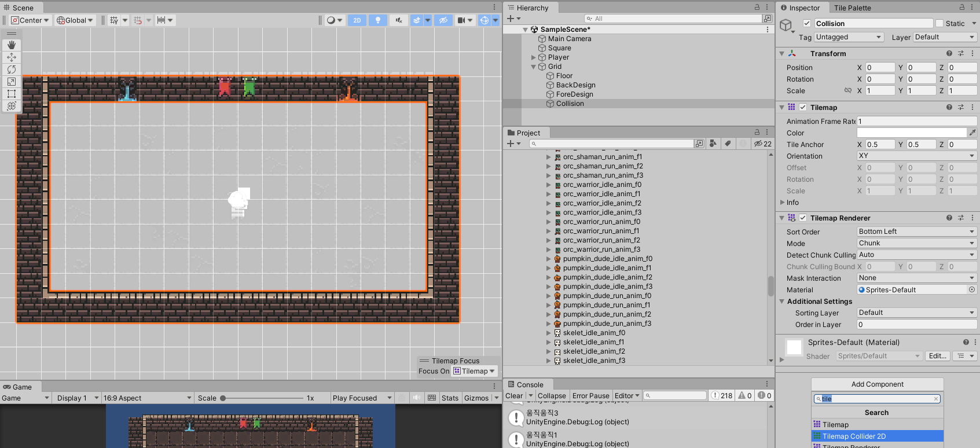Open Mask Interaction dropdown

[917, 278]
